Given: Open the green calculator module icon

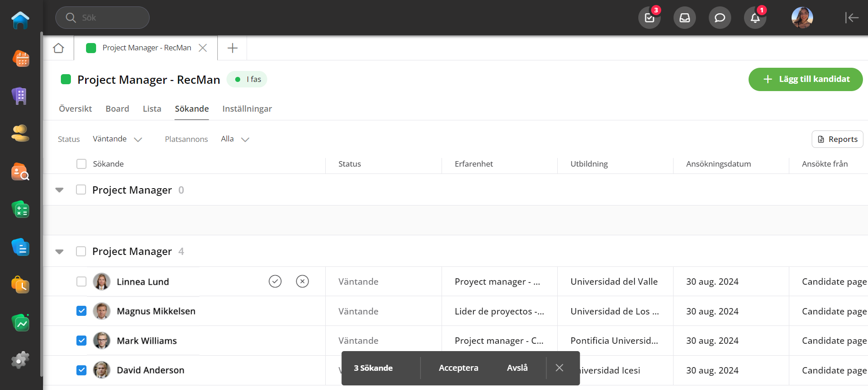Looking at the screenshot, I should (x=20, y=209).
